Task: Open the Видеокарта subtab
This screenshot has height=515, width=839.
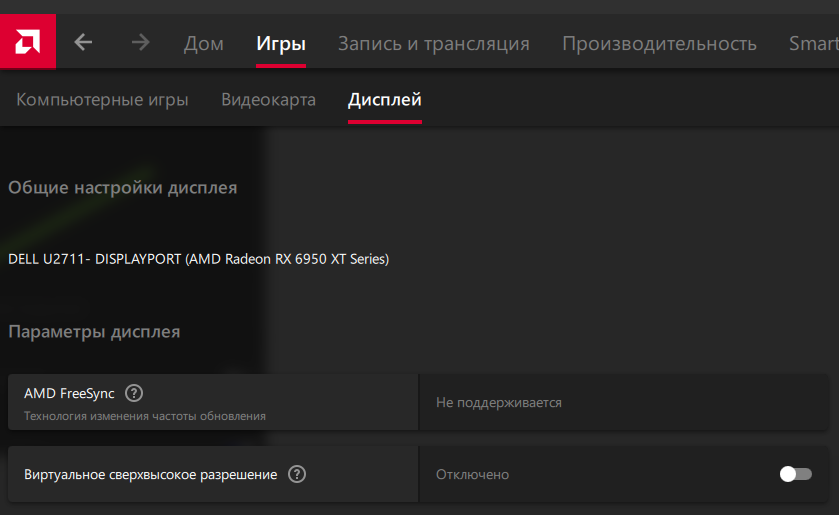Action: (269, 100)
